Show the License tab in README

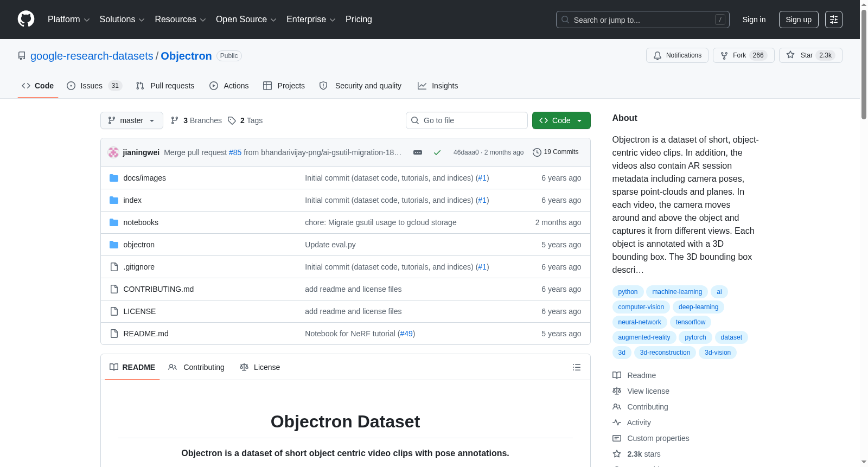pos(260,367)
